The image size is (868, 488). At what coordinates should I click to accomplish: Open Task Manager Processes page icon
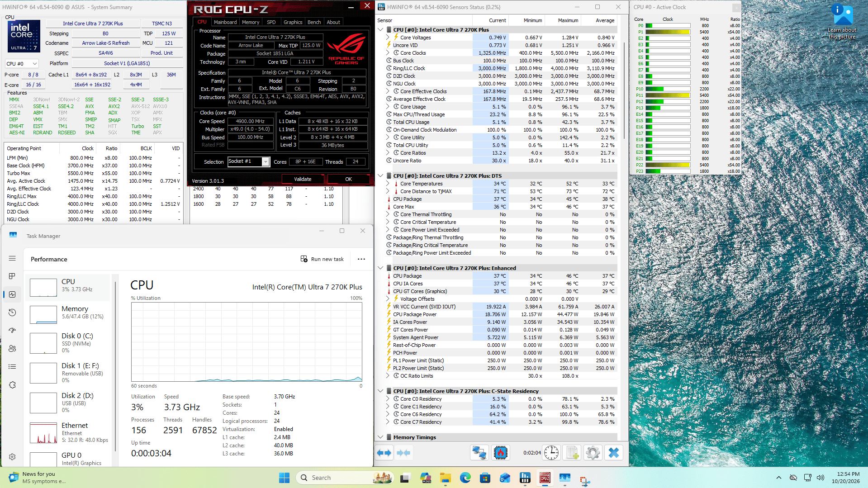[x=12, y=276]
